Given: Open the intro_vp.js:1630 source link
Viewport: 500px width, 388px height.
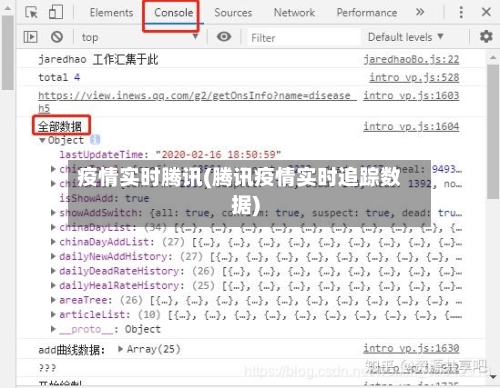Looking at the screenshot, I should [411, 349].
